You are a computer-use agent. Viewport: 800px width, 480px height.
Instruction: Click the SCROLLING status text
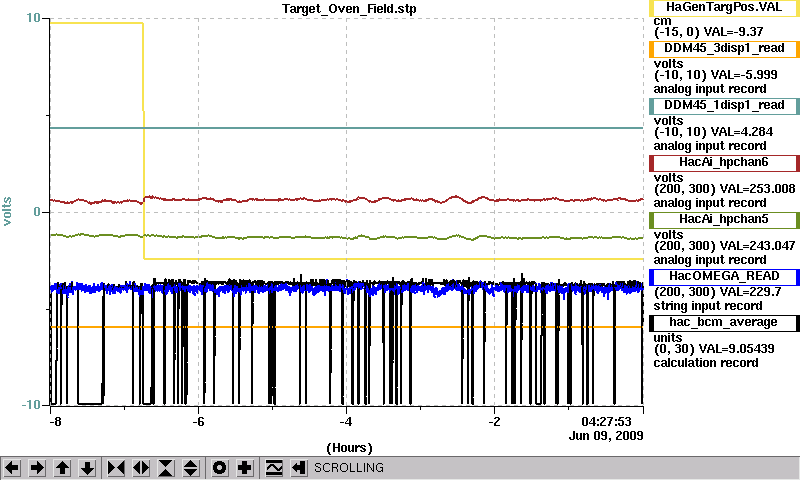(348, 468)
